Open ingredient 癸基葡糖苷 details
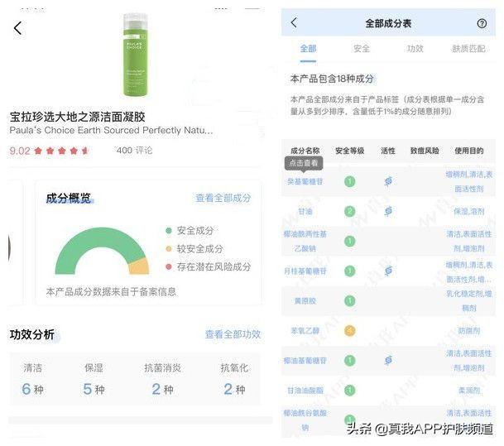The height and width of the screenshot is (446, 504). pos(305,181)
